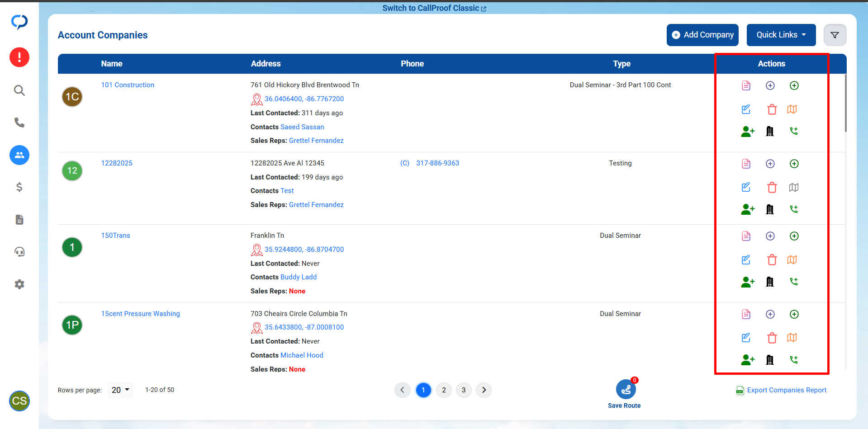The height and width of the screenshot is (429, 868).
Task: Click the pink note icon for 101 Construction
Action: click(x=746, y=85)
